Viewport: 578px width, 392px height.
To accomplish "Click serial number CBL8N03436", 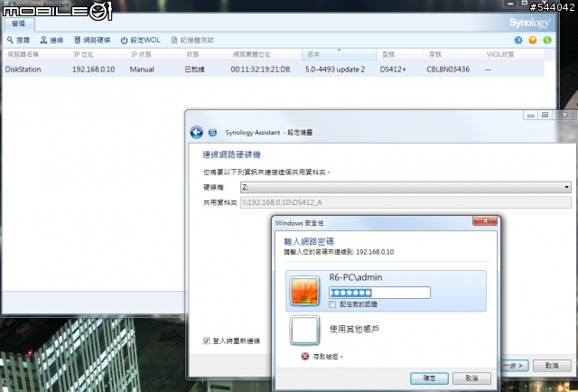I will [448, 70].
